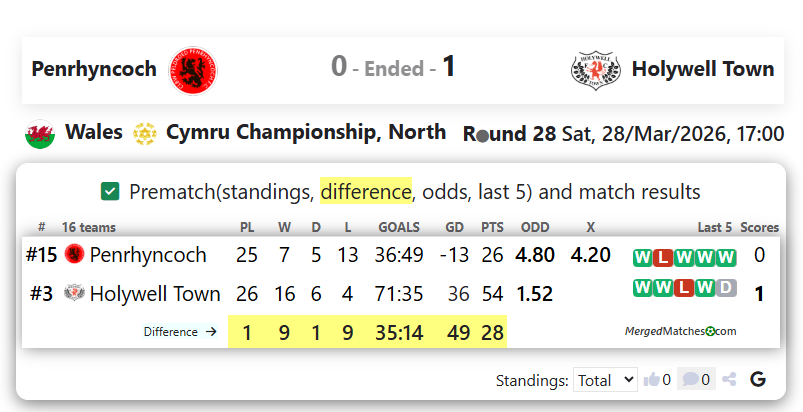Click Holywell Town's grey 'D' last-5 badge
803x412 pixels.
pos(725,289)
